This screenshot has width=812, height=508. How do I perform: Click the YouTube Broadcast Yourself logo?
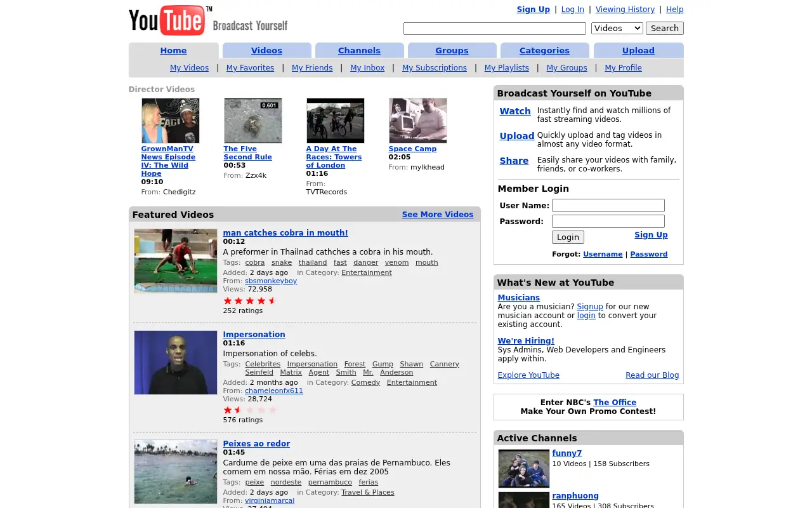208,20
